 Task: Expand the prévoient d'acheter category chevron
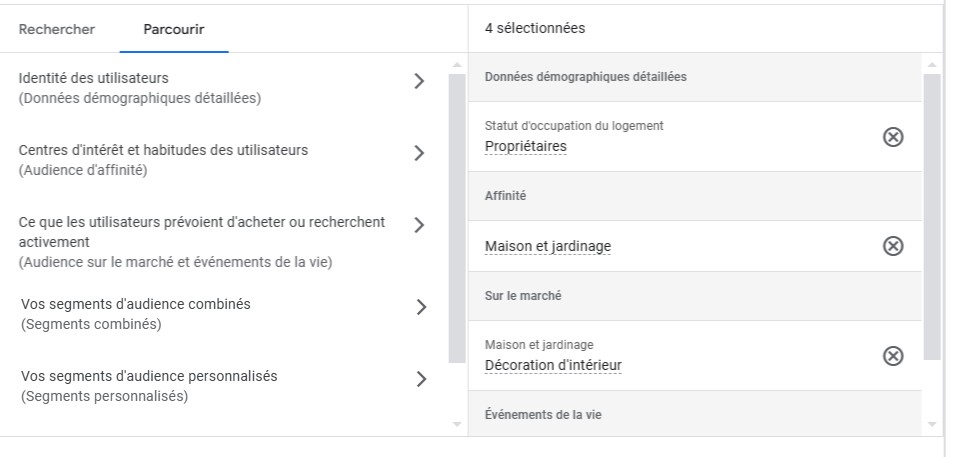click(419, 225)
